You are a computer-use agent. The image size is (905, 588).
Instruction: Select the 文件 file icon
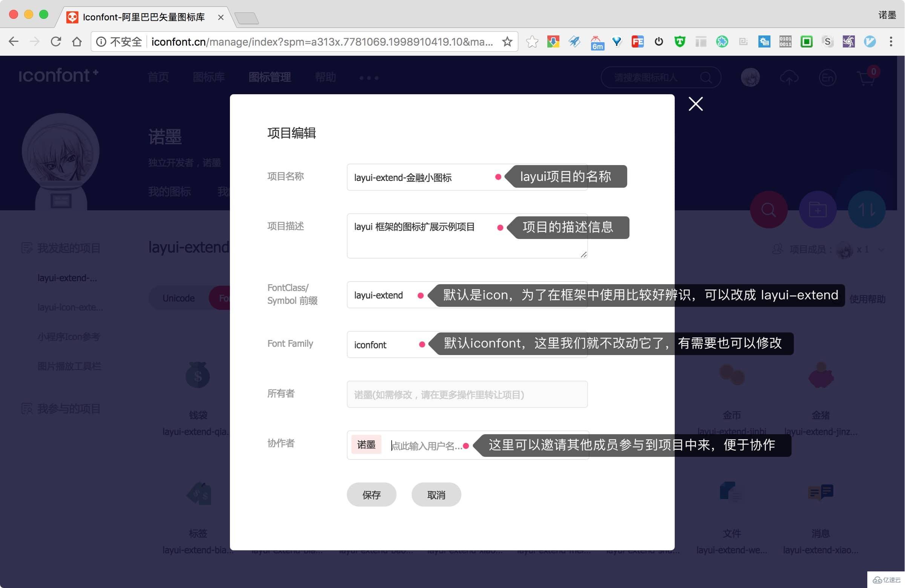coord(730,492)
